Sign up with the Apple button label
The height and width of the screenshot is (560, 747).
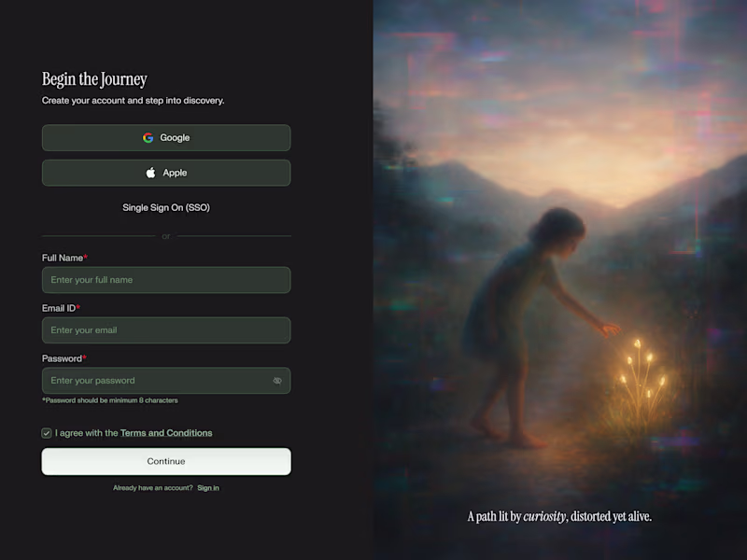[175, 173]
